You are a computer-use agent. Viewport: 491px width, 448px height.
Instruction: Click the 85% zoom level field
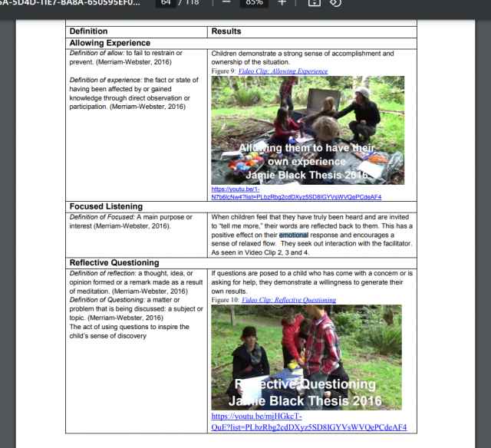(x=253, y=3)
